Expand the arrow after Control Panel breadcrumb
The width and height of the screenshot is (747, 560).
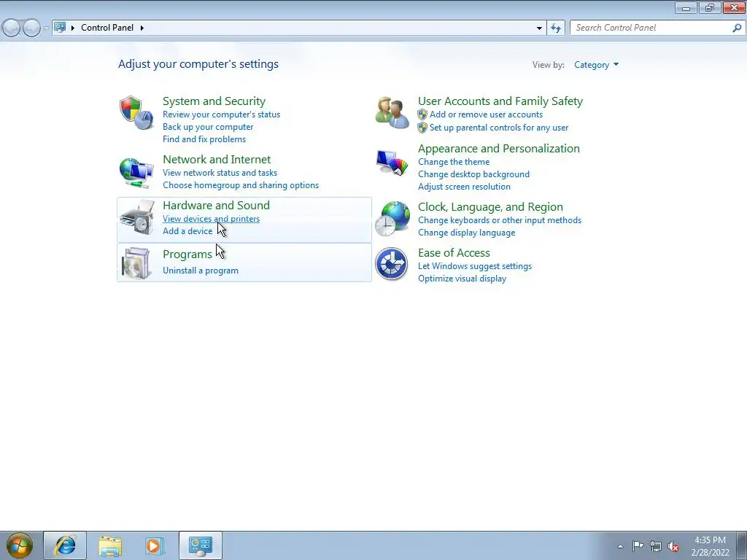(142, 28)
